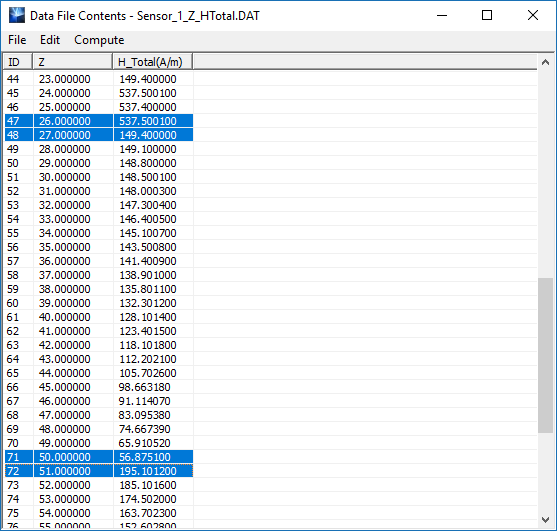Click the vertical scrollbar thumb
Viewport: 557px width, 531px height.
point(545,355)
